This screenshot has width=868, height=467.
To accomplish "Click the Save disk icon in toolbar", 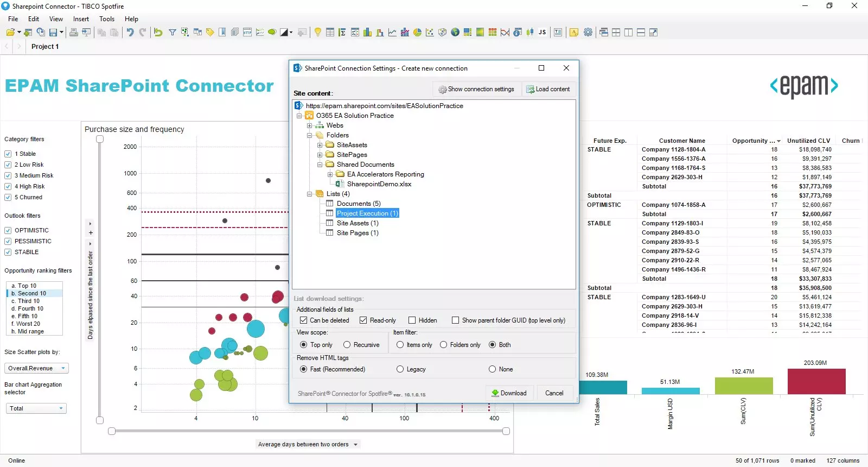I will (x=53, y=32).
